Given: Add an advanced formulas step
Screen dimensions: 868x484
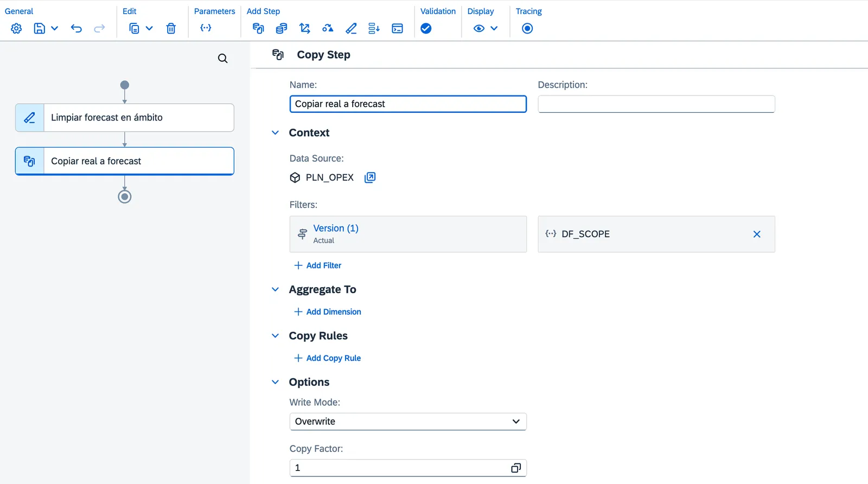Looking at the screenshot, I should 351,28.
